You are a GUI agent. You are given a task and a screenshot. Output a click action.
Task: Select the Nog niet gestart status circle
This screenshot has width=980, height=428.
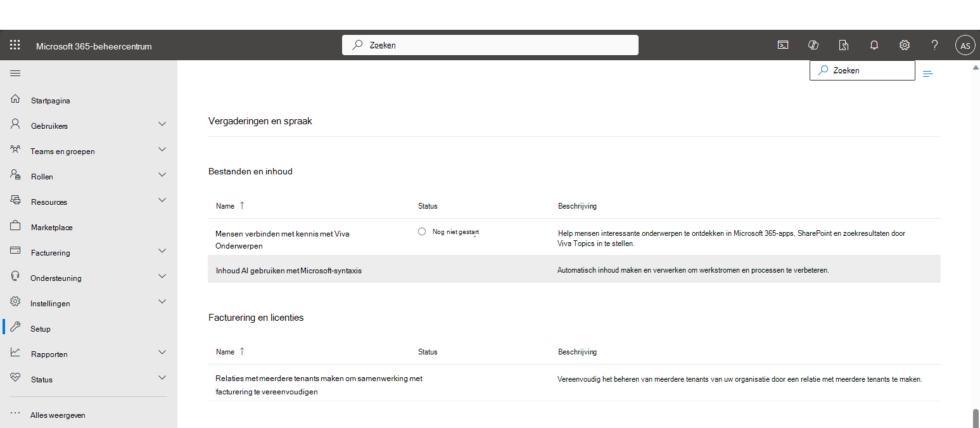422,232
